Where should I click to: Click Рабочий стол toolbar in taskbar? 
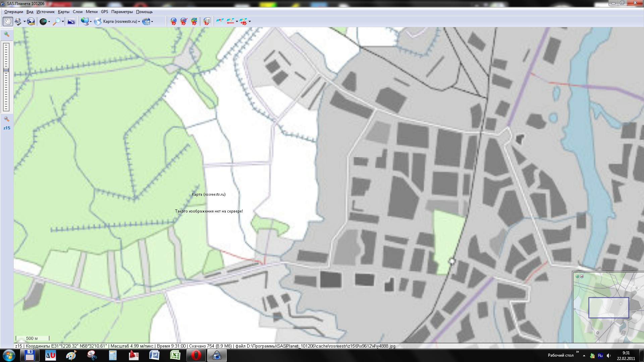560,355
